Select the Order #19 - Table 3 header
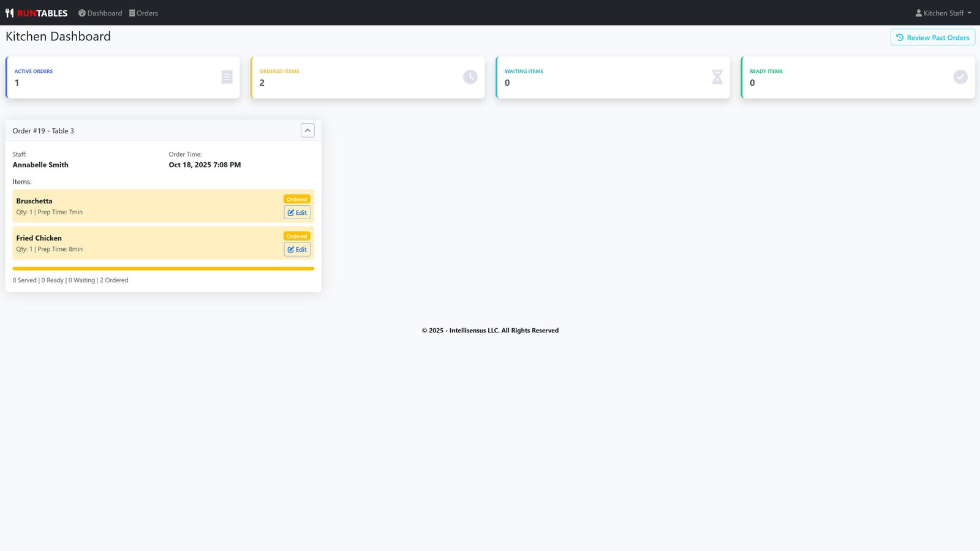The image size is (980, 551). 43,130
